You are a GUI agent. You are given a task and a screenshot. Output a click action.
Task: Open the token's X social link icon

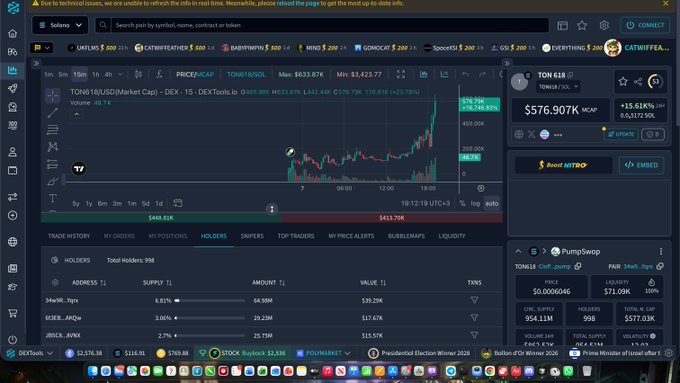click(x=531, y=134)
